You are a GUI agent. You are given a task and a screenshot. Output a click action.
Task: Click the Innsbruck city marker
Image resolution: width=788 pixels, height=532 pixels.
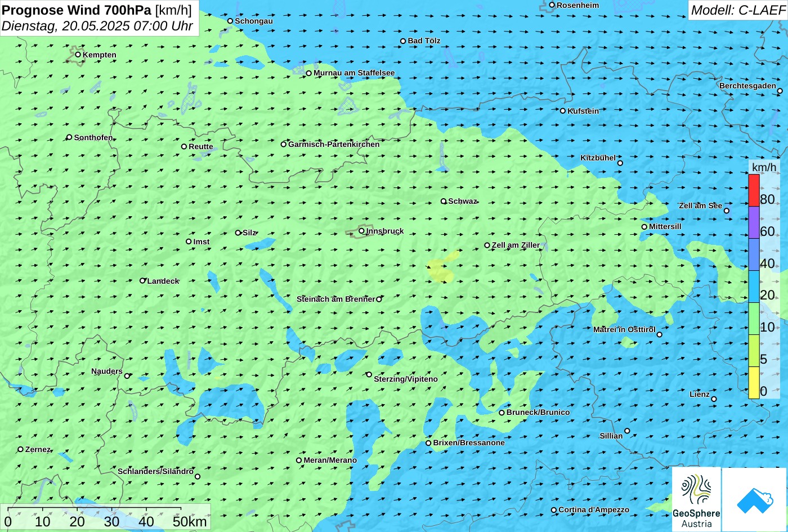[361, 231]
